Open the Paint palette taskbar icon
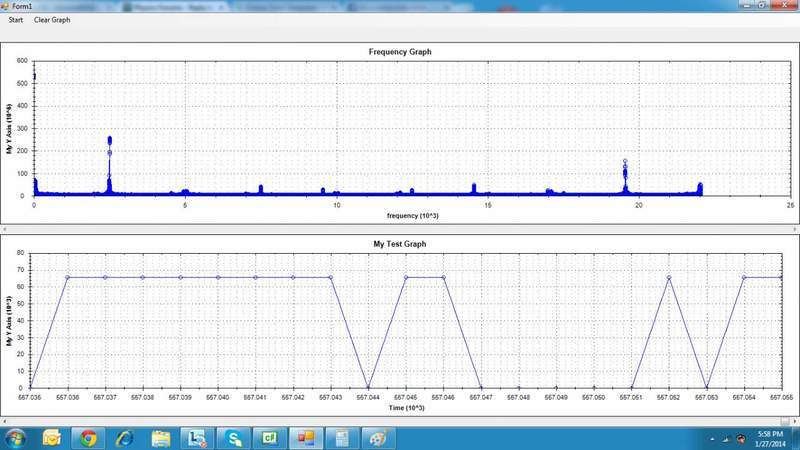This screenshot has height=450, width=800. pos(378,437)
